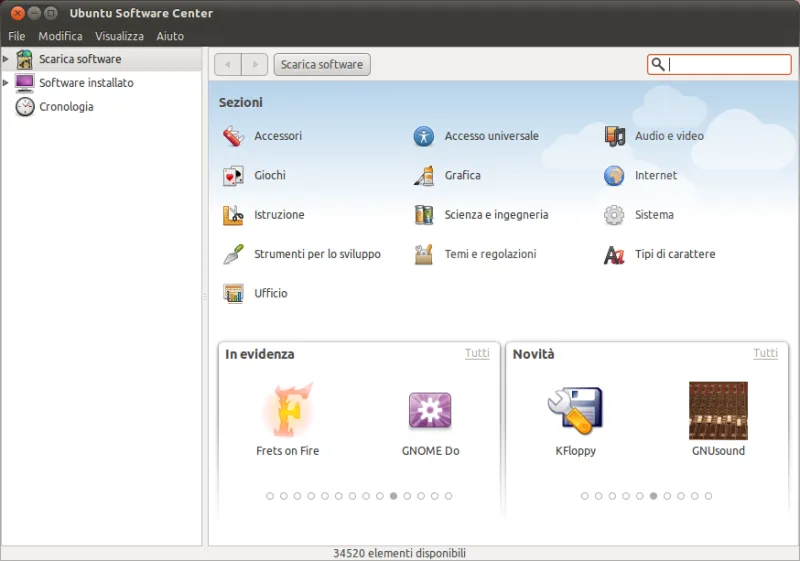This screenshot has width=800, height=561.
Task: Click the Frets on Fire caption
Action: pyautogui.click(x=288, y=451)
